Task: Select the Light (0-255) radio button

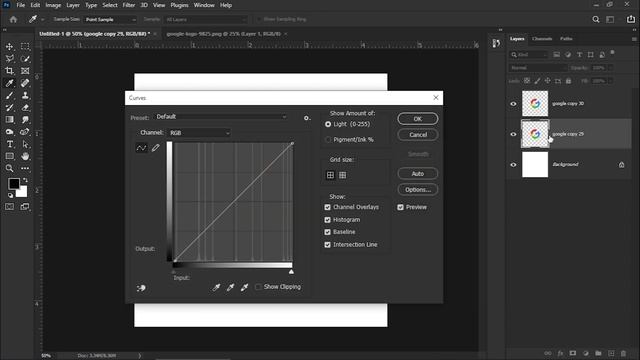Action: 328,124
